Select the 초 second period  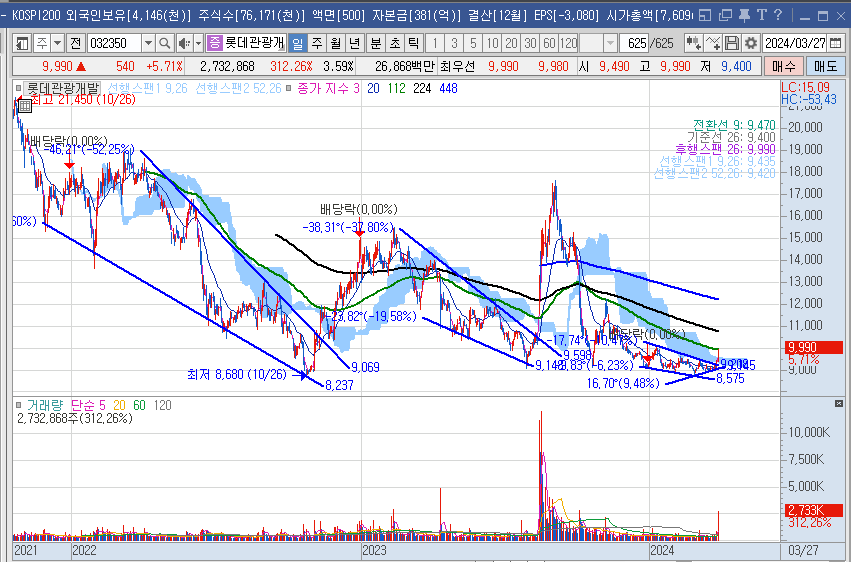(395, 43)
